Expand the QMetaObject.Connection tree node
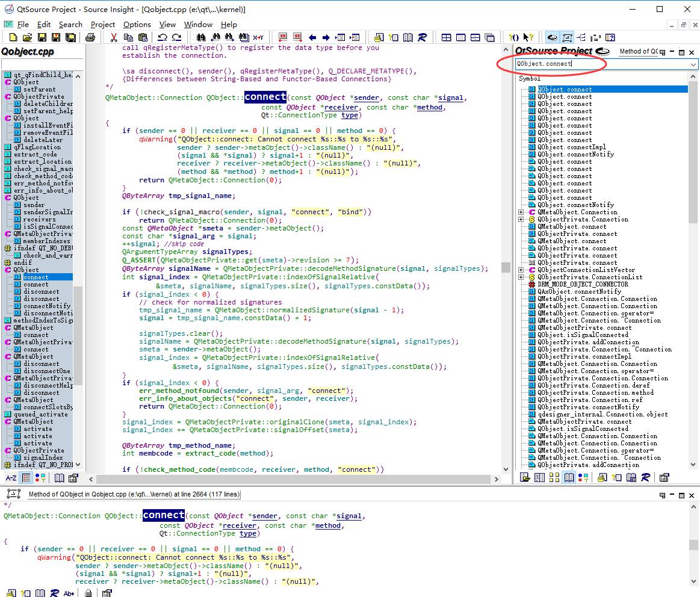This screenshot has width=700, height=597. [521, 212]
